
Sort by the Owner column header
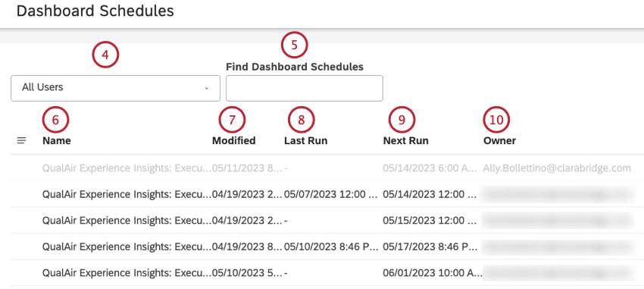pos(499,140)
